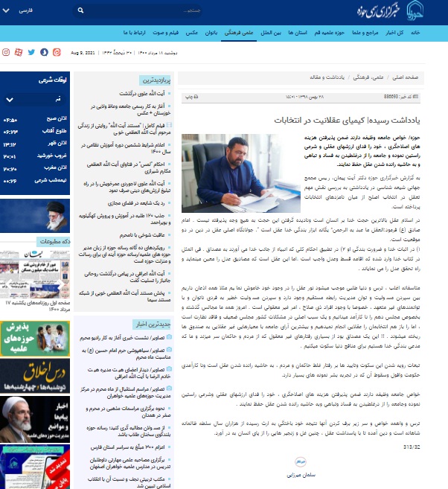The width and height of the screenshot is (448, 489).
Task: Open کل اخبار menu item
Action: (394, 33)
